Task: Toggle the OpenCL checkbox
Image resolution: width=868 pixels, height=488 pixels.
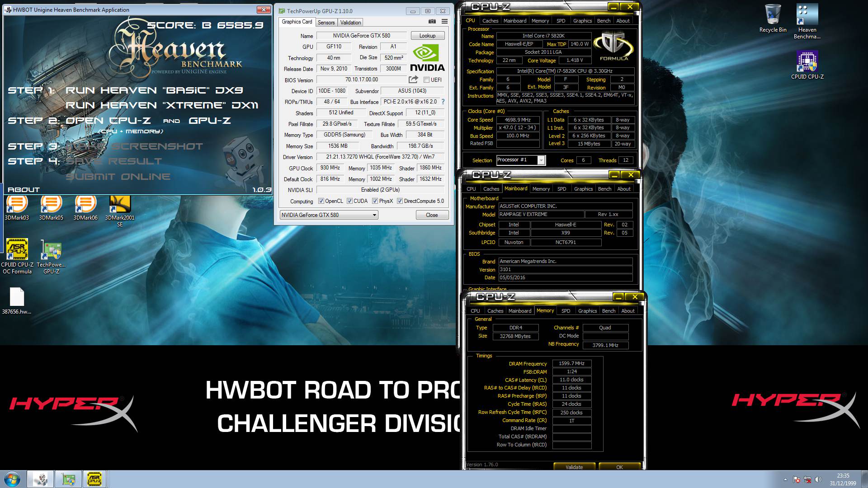Action: (x=321, y=201)
